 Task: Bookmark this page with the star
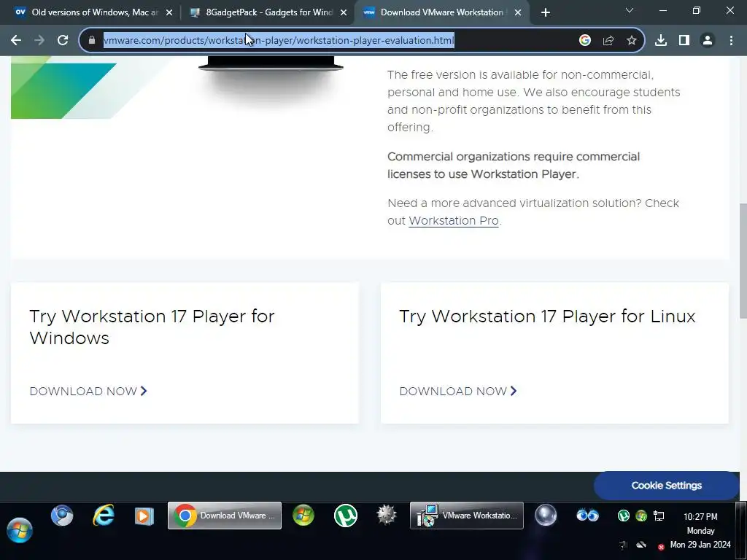632,41
